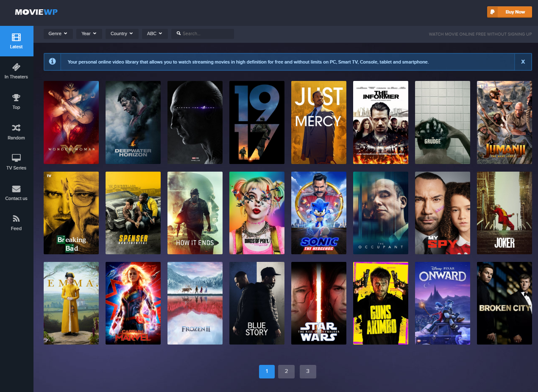Expand the Genre dropdown
The image size is (538, 392).
(x=58, y=33)
